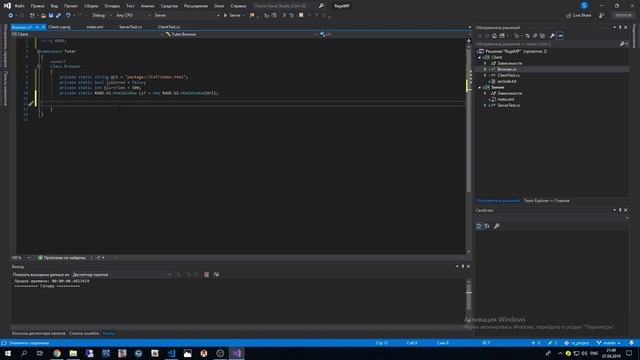Click the bookmark icon in toolbar
This screenshot has width=640, height=360.
tap(301, 15)
